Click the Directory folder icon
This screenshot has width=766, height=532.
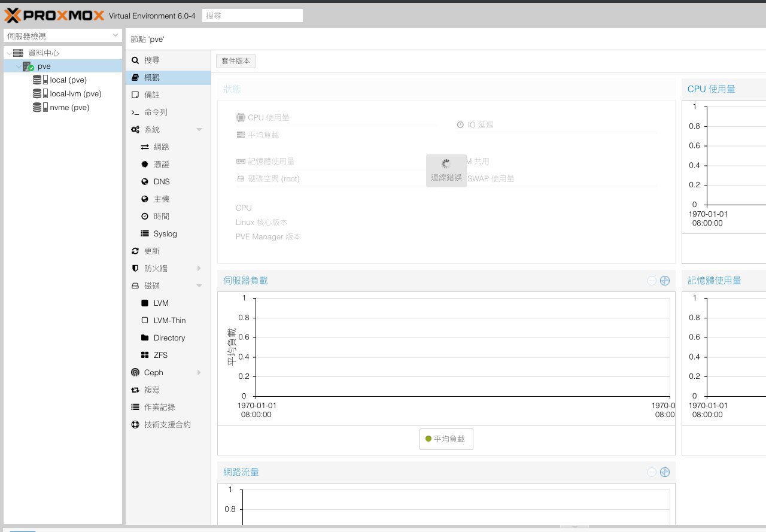coord(145,338)
